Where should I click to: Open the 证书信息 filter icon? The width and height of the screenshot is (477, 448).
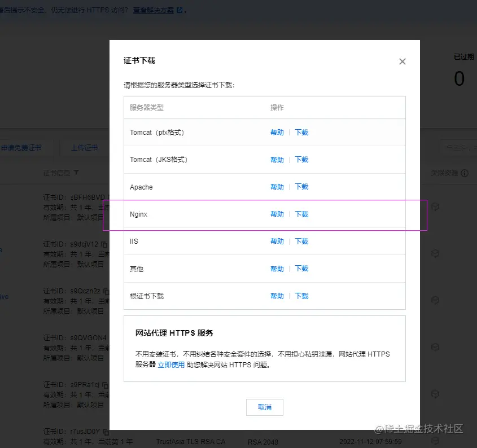76,173
